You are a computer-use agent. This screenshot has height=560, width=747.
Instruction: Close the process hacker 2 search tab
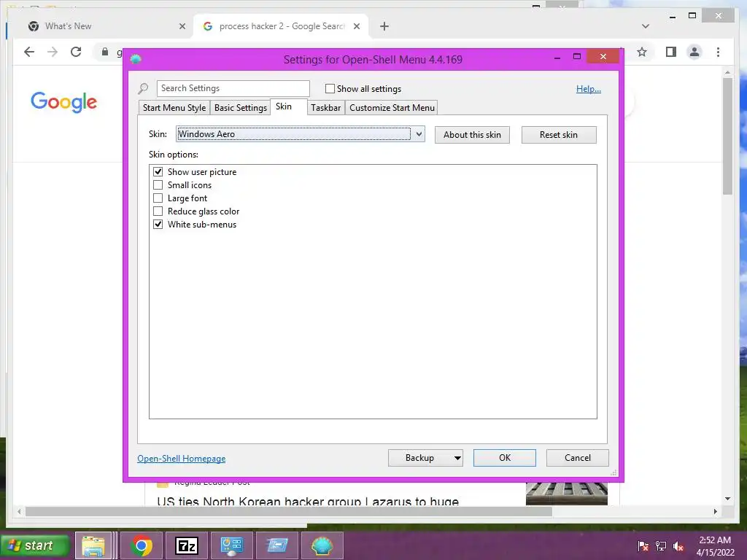coord(356,26)
